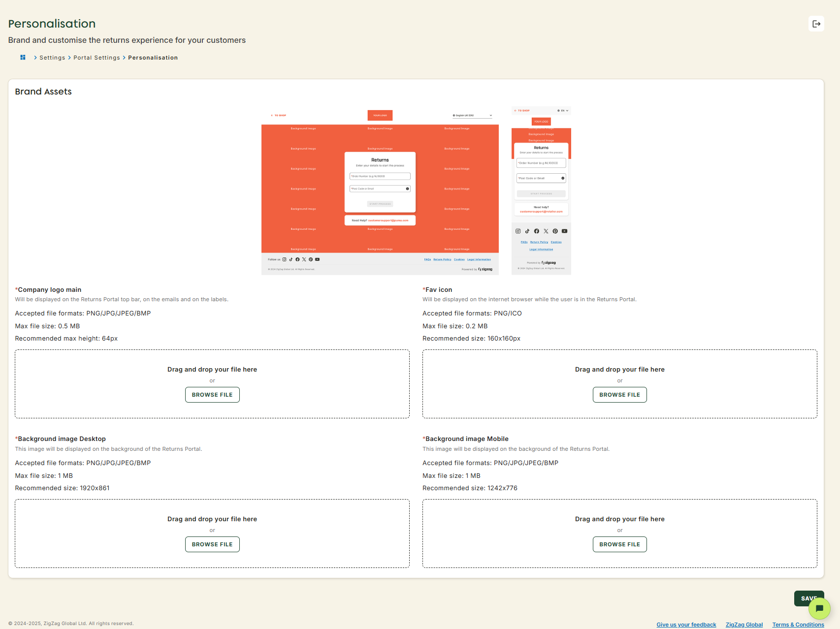Open the chat support bubble
Image resolution: width=840 pixels, height=629 pixels.
click(819, 608)
